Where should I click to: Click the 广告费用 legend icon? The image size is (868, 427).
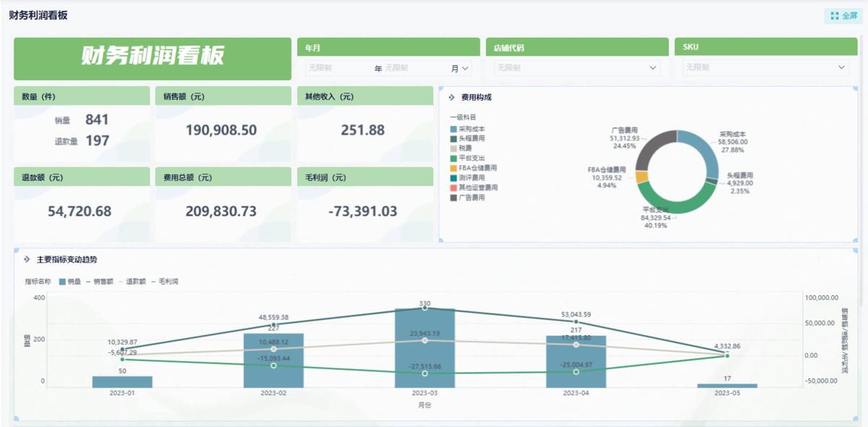[x=454, y=198]
